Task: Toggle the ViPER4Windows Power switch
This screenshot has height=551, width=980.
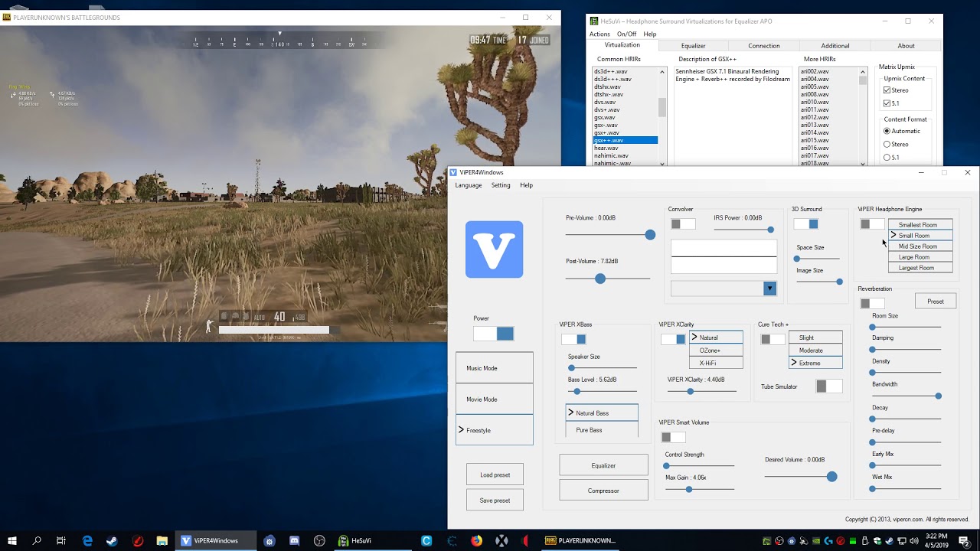Action: pyautogui.click(x=494, y=334)
